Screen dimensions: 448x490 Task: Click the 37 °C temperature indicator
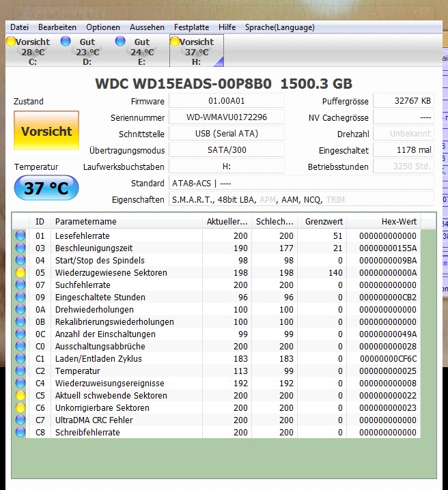(x=46, y=188)
